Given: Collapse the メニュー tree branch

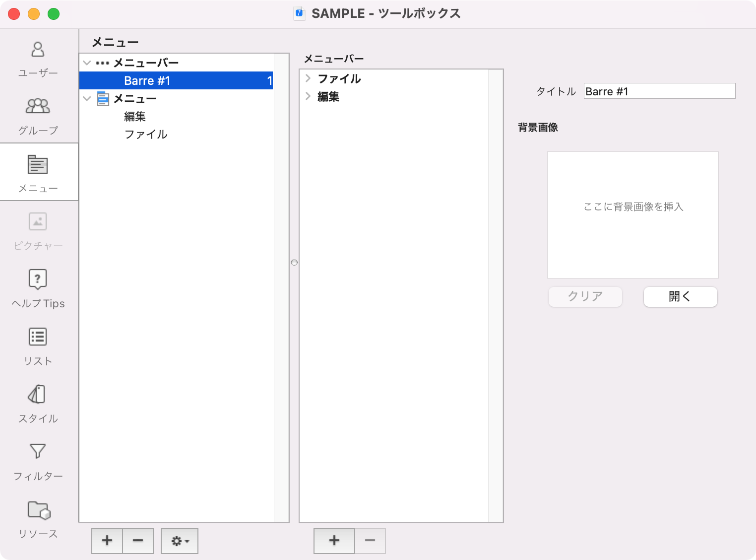Looking at the screenshot, I should point(86,98).
